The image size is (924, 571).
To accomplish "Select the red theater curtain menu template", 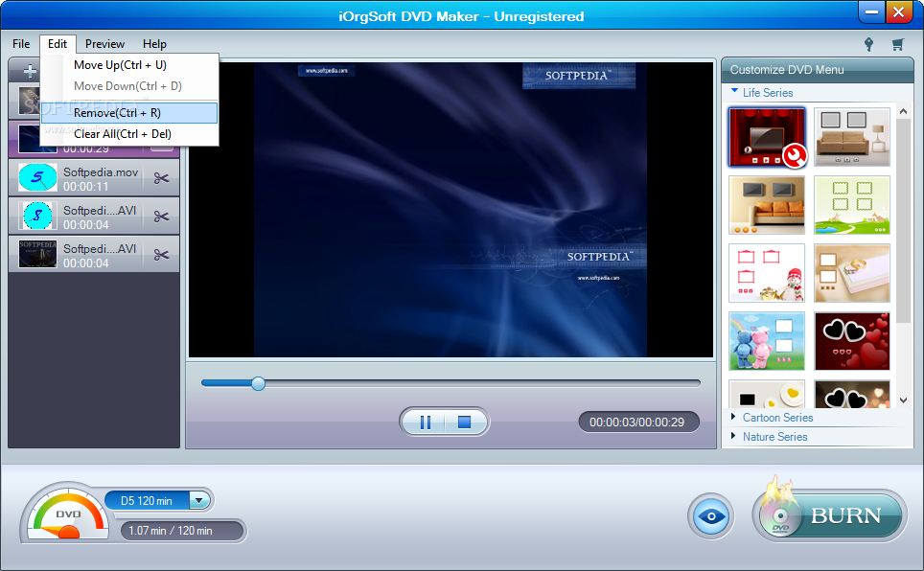I will 767,137.
